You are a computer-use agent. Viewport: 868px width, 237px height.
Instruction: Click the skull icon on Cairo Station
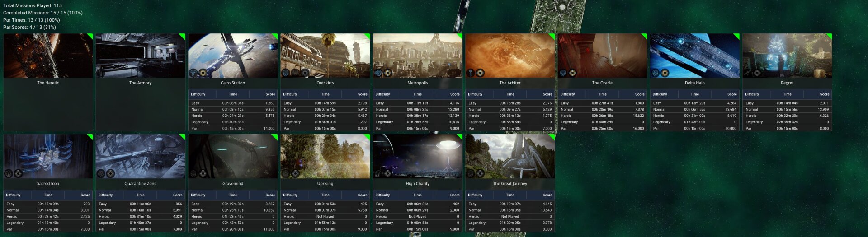coord(193,73)
